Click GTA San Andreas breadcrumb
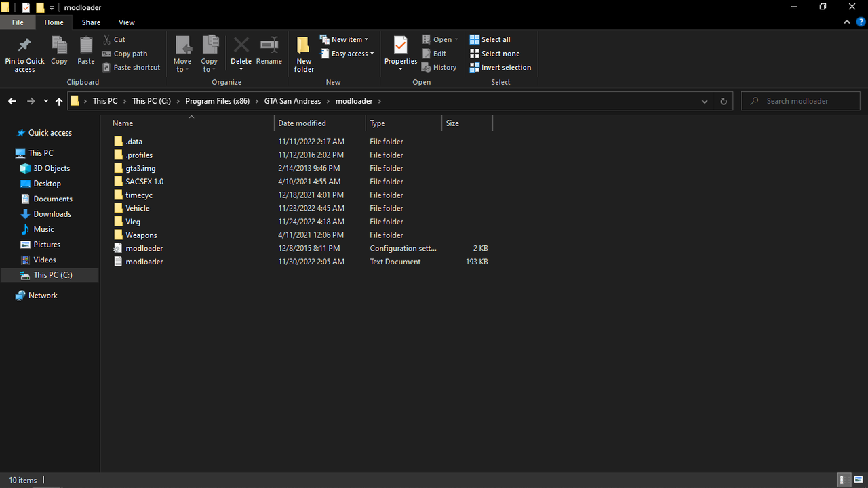This screenshot has height=488, width=868. point(292,101)
